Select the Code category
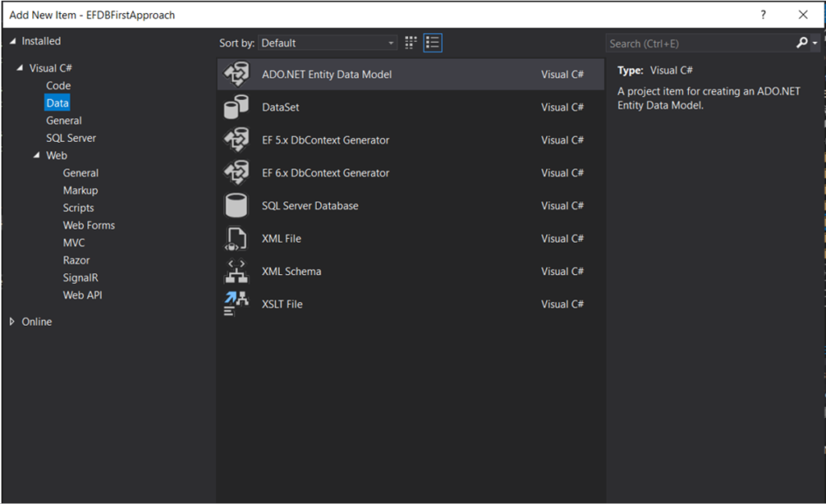 [x=58, y=85]
